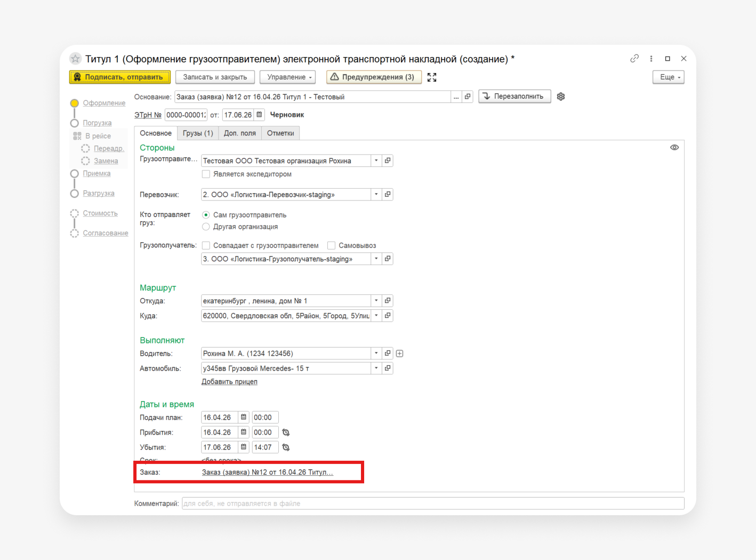Select Другая организация radio option
Screen dimensions: 756x560
coord(206,227)
